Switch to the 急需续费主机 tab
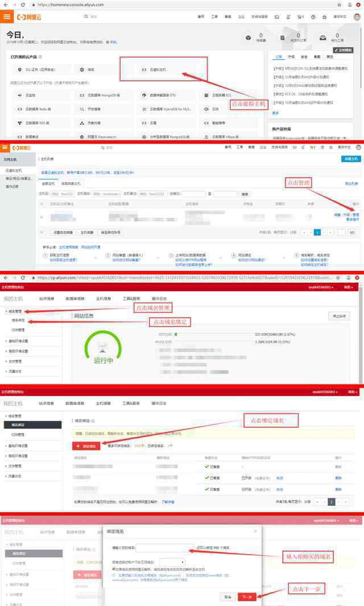 [71, 184]
